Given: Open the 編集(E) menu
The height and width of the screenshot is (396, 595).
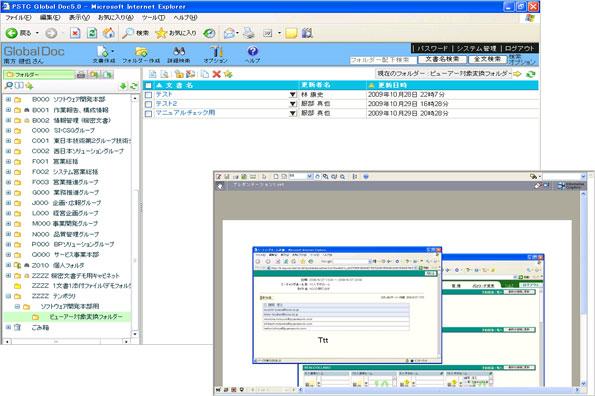Looking at the screenshot, I should pyautogui.click(x=50, y=18).
